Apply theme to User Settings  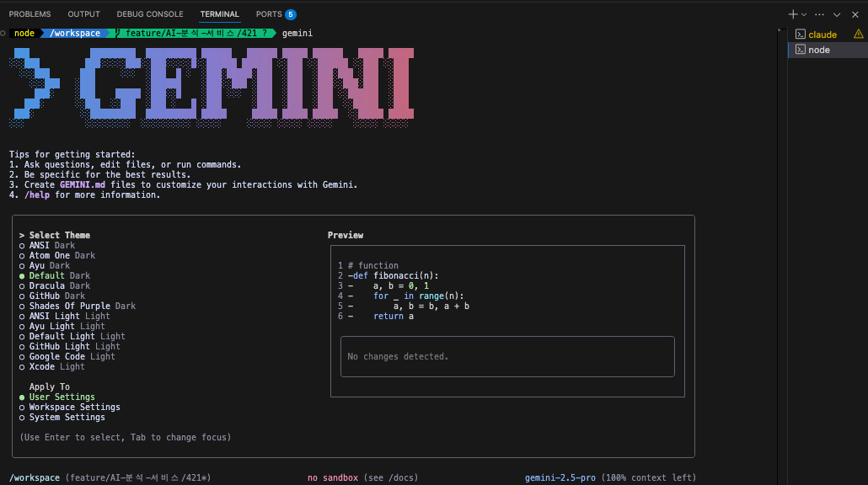point(57,397)
